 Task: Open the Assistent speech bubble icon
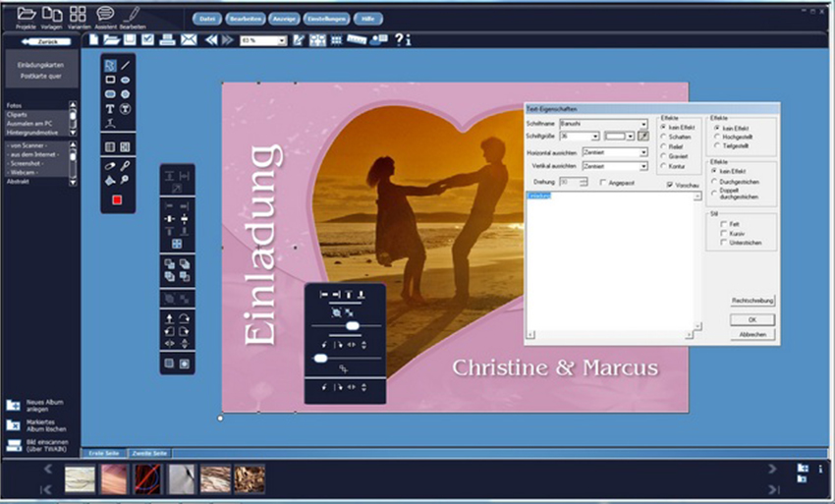(x=104, y=13)
